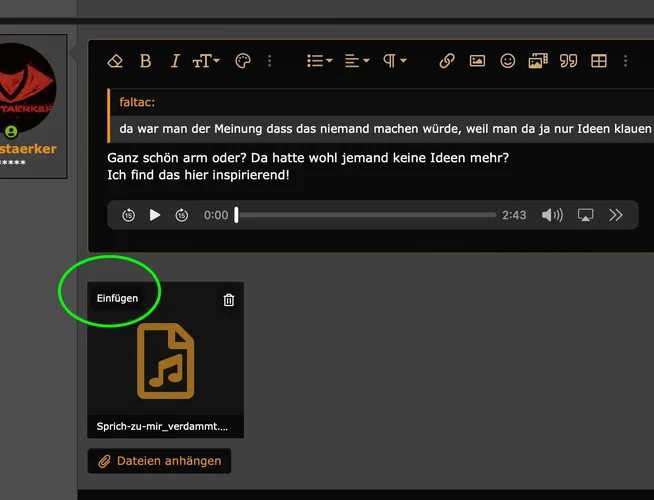Play the embedded audio
The image size is (654, 500).
[155, 215]
